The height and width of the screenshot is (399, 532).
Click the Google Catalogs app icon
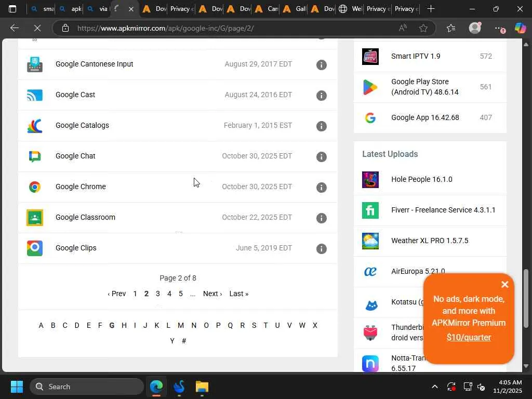(35, 126)
